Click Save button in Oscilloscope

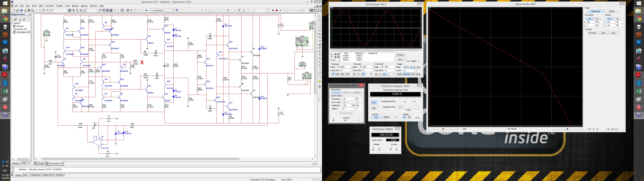[400, 59]
